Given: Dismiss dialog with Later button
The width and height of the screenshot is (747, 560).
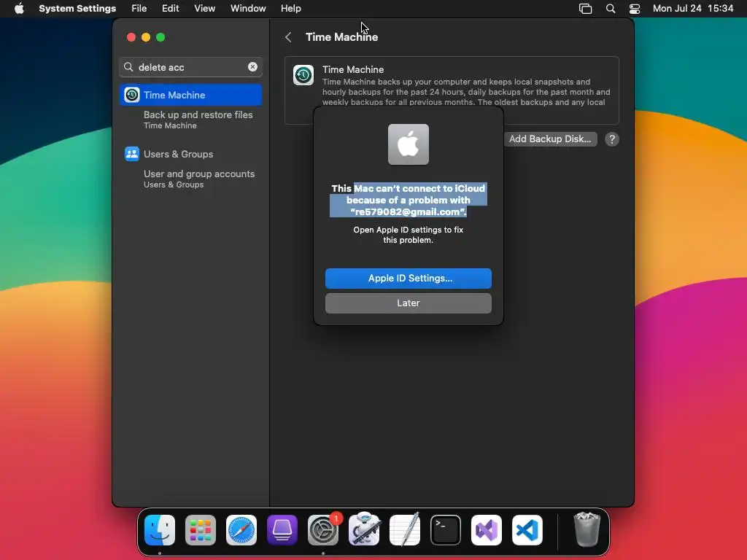Looking at the screenshot, I should pyautogui.click(x=409, y=303).
